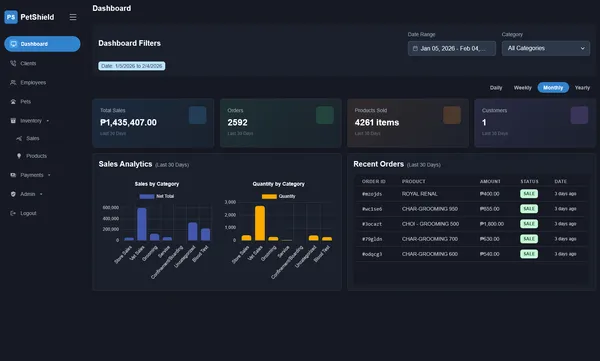Open the first order row for ROYAL RENAL
The width and height of the screenshot is (600, 361).
tap(471, 194)
